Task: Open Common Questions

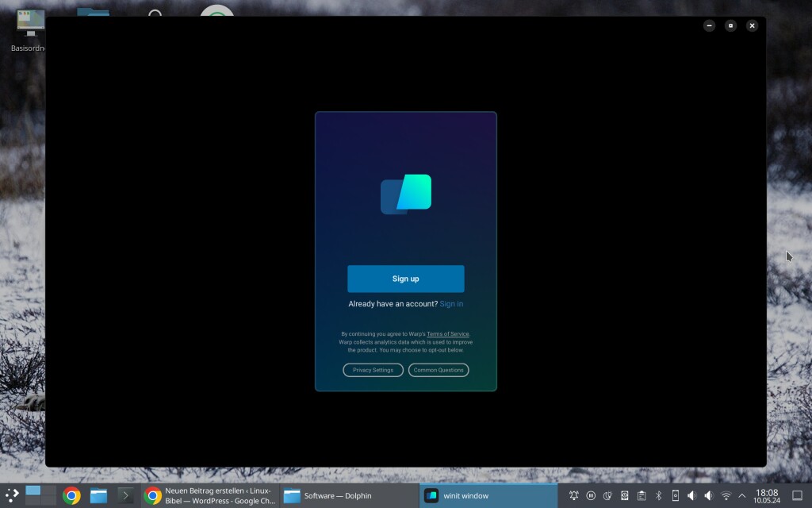Action: point(438,370)
